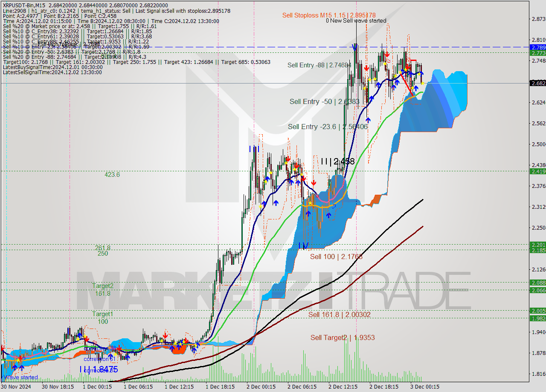This screenshot has width=546, height=392.
Task: Click the 'I I | 2.458' wave label
Action: tap(337, 161)
